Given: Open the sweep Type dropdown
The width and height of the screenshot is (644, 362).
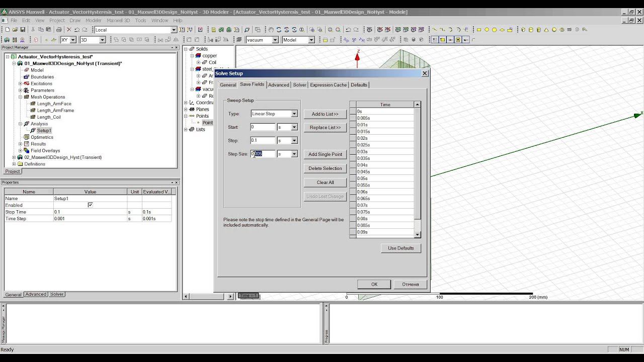Looking at the screenshot, I should pyautogui.click(x=294, y=114).
